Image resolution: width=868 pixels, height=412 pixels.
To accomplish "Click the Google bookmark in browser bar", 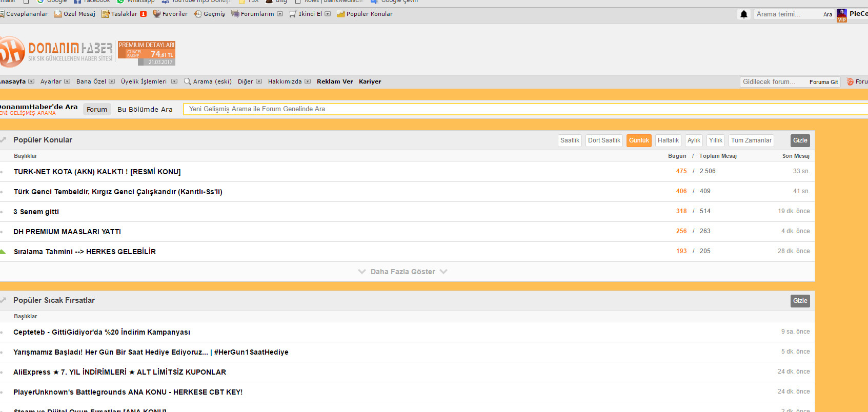I will click(52, 2).
